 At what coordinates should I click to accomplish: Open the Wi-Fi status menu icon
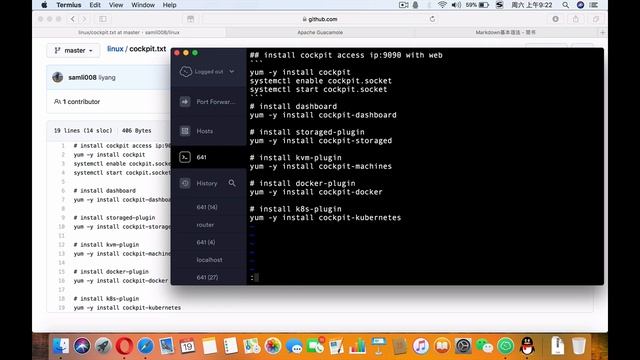[x=442, y=5]
